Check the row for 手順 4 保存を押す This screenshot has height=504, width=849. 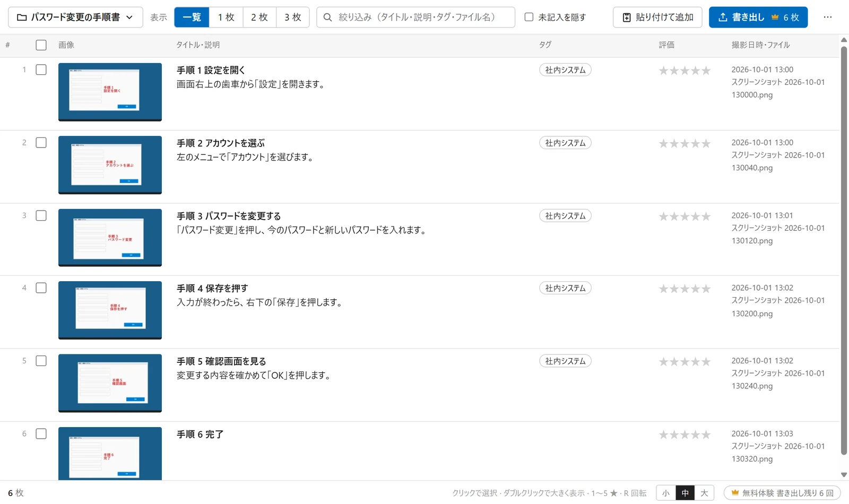point(41,288)
